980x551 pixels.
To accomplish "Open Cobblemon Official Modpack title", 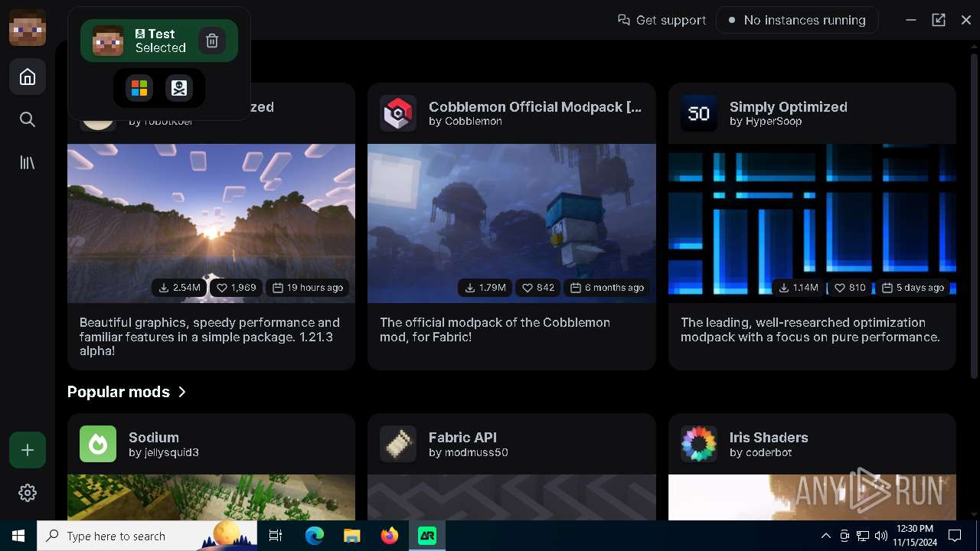I will (535, 106).
